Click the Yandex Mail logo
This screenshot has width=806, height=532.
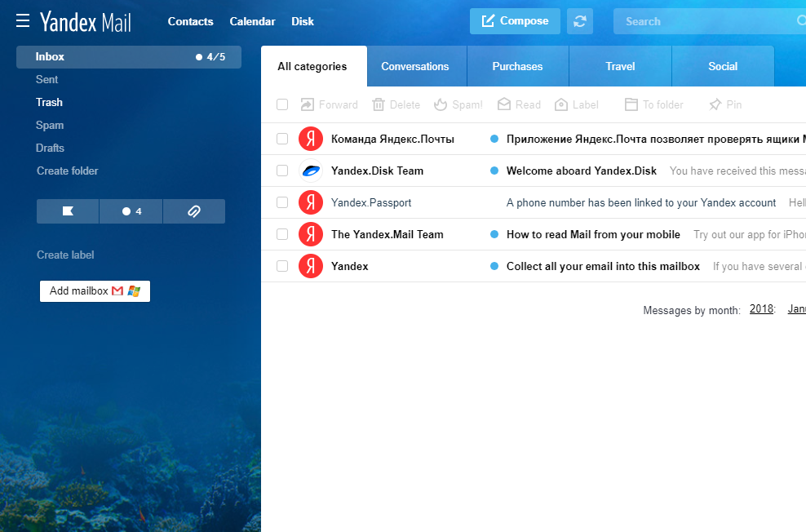pos(86,21)
